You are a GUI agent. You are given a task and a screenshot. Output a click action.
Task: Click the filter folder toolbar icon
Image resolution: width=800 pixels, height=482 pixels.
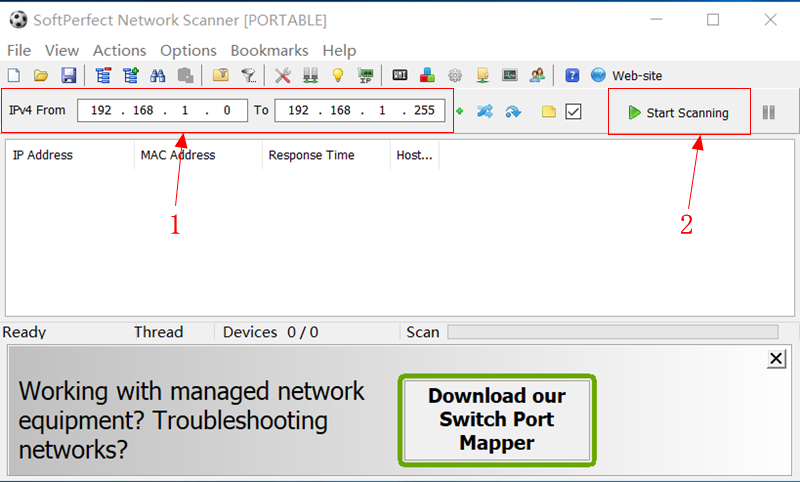click(x=220, y=75)
